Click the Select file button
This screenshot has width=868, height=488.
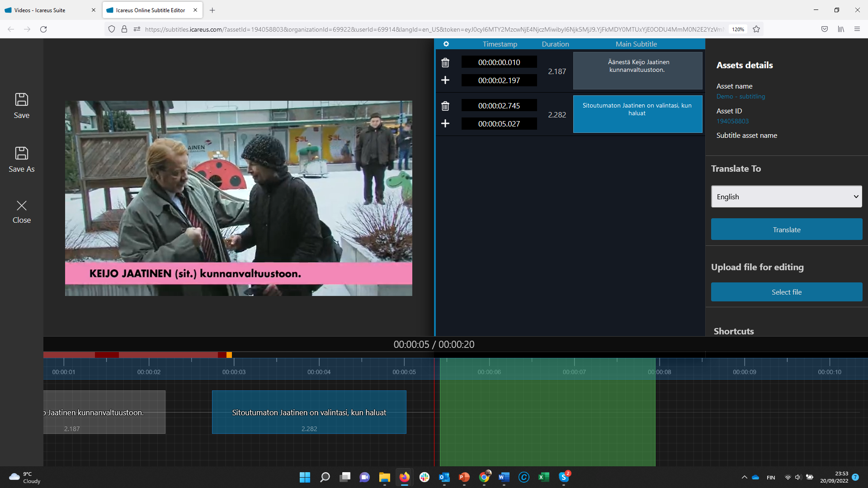tap(786, 292)
